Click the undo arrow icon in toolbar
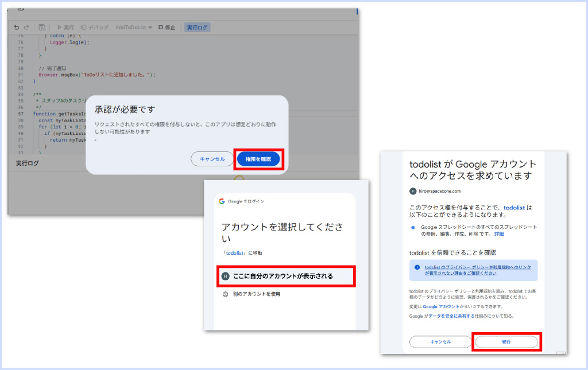The height and width of the screenshot is (370, 588). (x=16, y=27)
